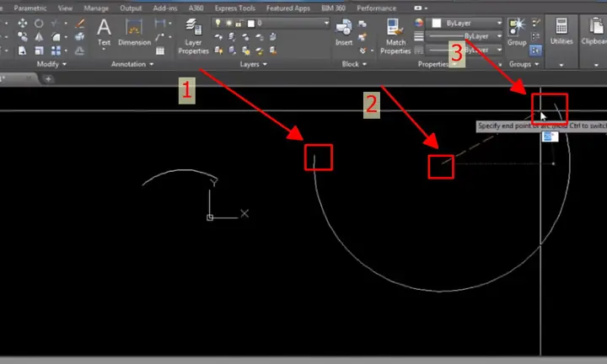Toggle layer 0 freeze sun icon

click(x=228, y=24)
